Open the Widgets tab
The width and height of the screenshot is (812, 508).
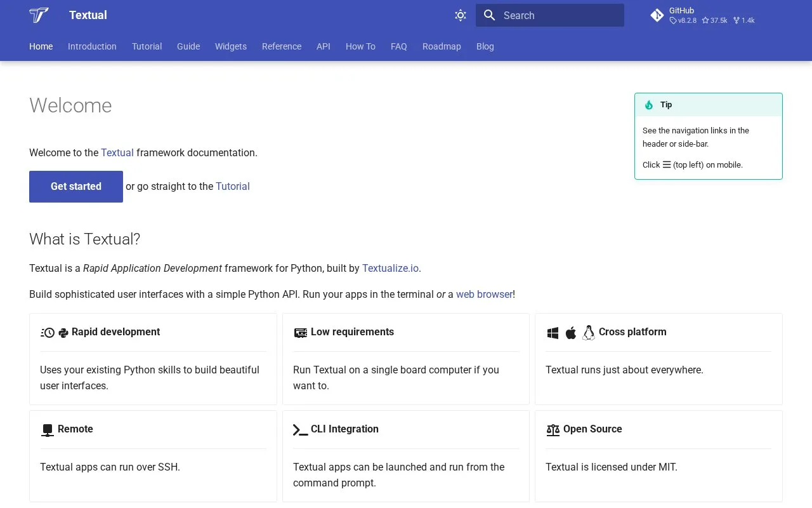pyautogui.click(x=231, y=46)
